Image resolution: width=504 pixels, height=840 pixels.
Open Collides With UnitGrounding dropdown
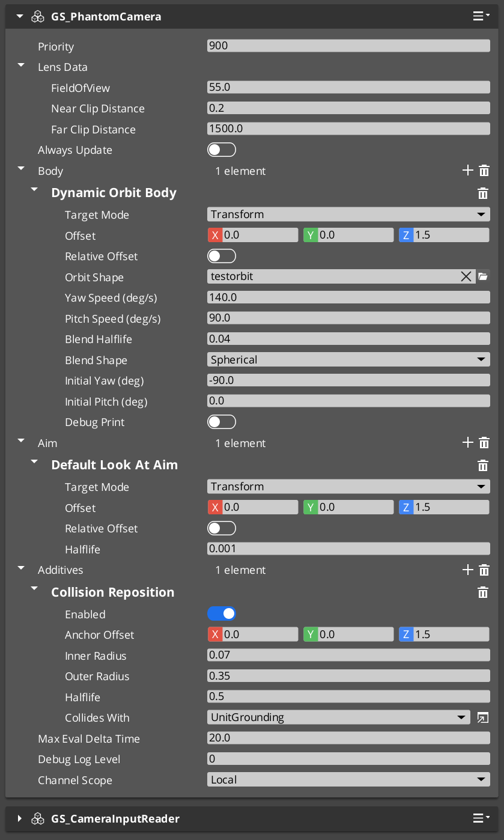click(x=338, y=717)
